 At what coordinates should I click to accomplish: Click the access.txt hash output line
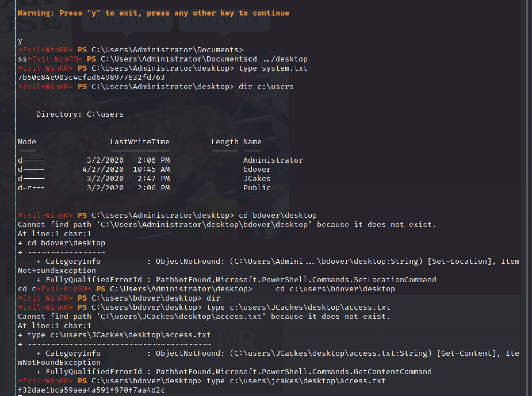(x=91, y=390)
